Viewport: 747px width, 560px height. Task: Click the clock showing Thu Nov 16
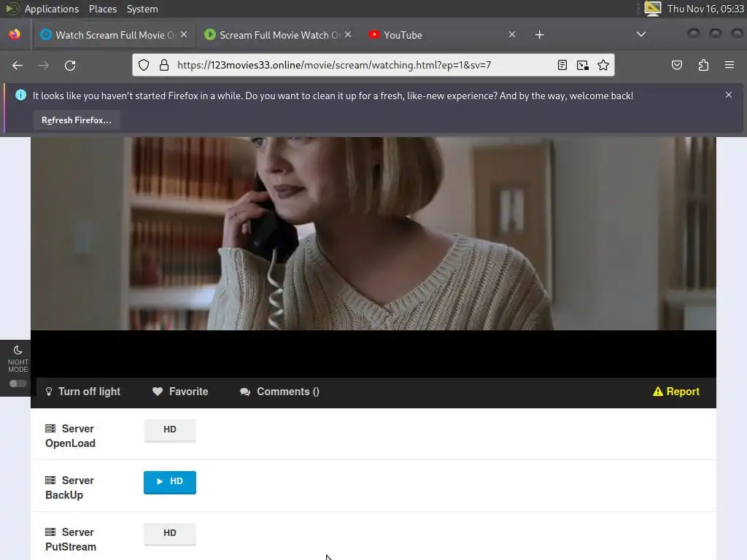click(x=705, y=9)
